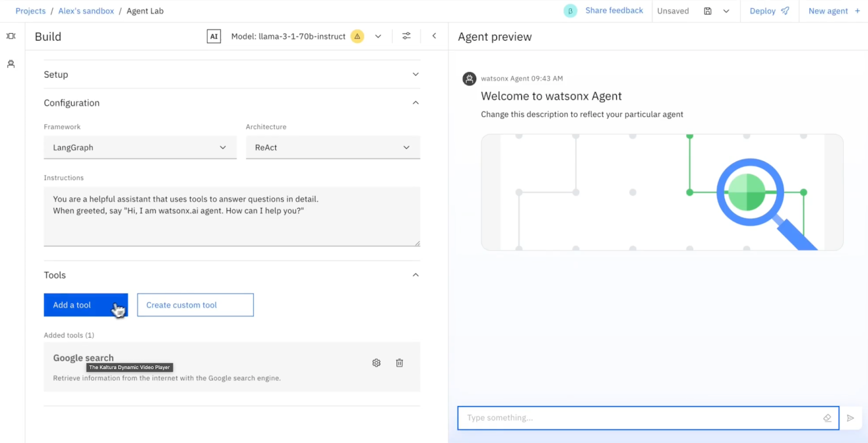Open Alex's sandbox breadcrumb link
The height and width of the screenshot is (443, 868).
coord(86,11)
